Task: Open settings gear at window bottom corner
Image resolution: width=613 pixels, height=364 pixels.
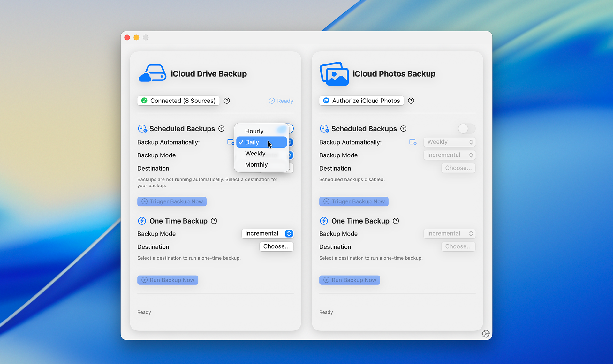Action: click(x=486, y=334)
